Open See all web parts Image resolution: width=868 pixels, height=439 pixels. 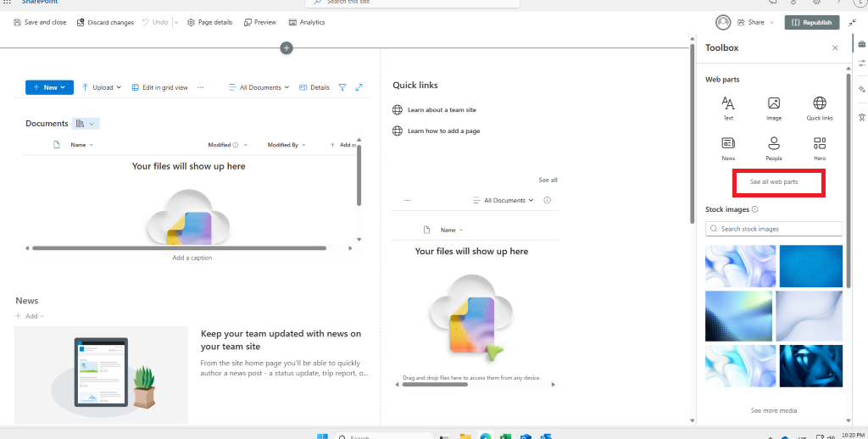[x=774, y=181]
